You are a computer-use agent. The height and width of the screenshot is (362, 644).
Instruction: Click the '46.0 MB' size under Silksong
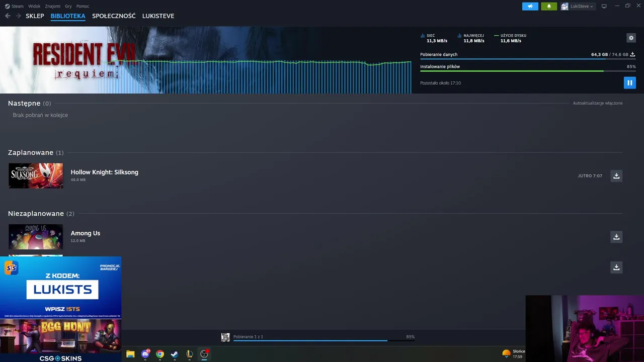(78, 179)
